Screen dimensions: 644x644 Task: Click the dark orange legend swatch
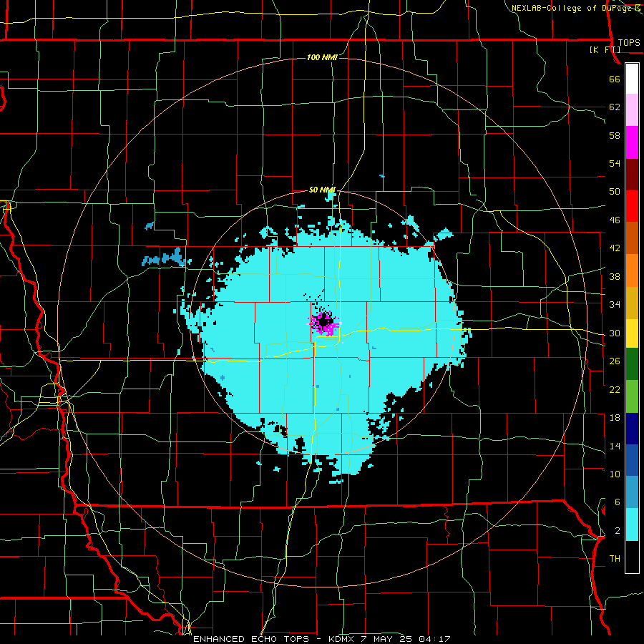(632, 238)
